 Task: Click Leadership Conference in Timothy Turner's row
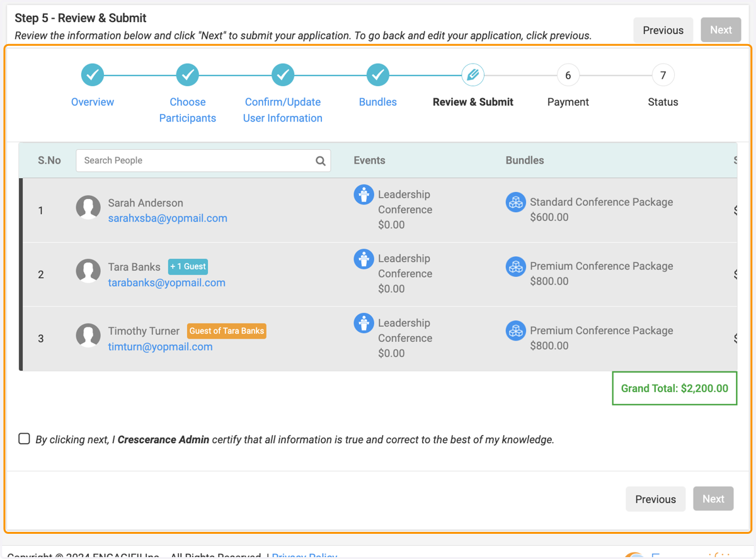[x=405, y=330]
